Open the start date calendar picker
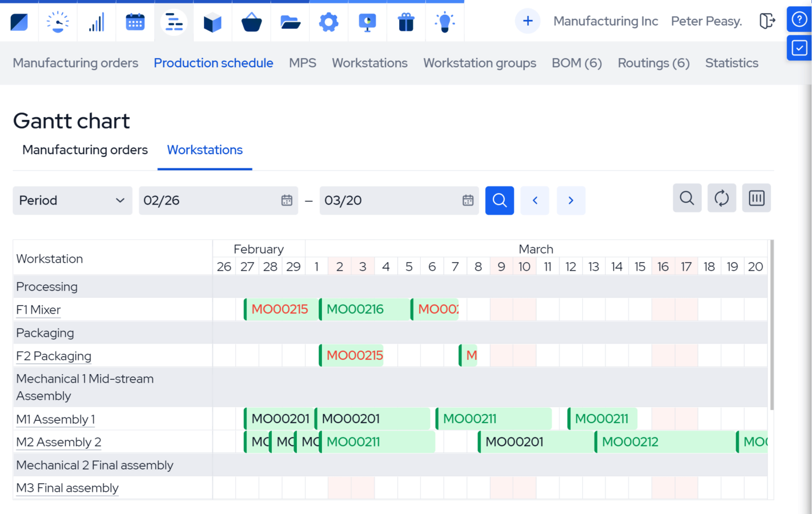812x514 pixels. [x=286, y=200]
